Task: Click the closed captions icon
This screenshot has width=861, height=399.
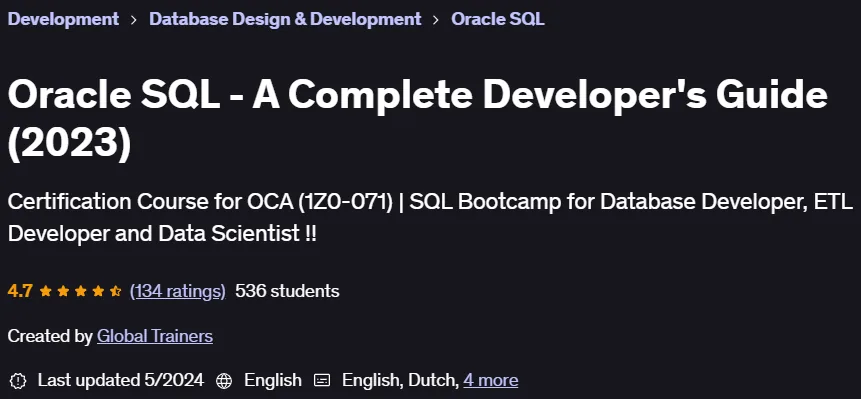Action: point(322,380)
